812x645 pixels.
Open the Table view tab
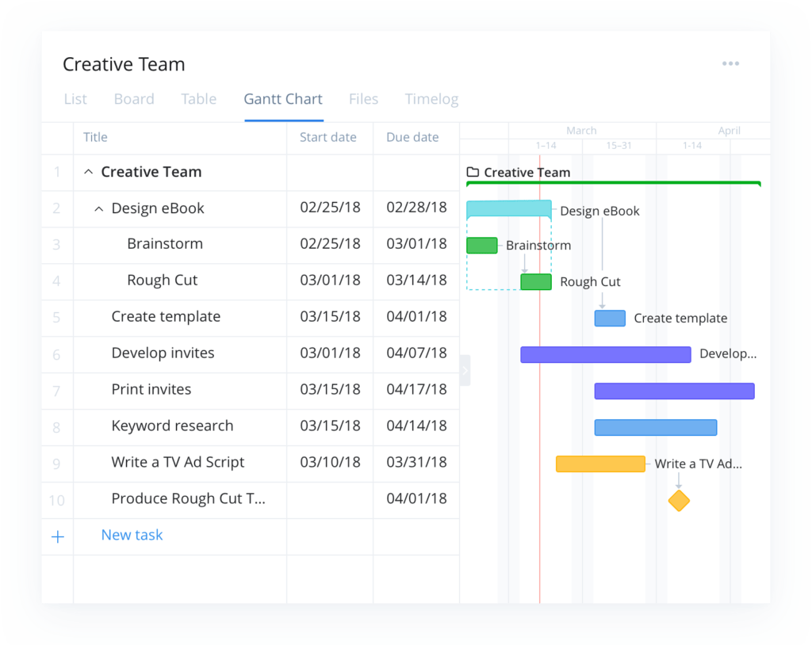[198, 99]
